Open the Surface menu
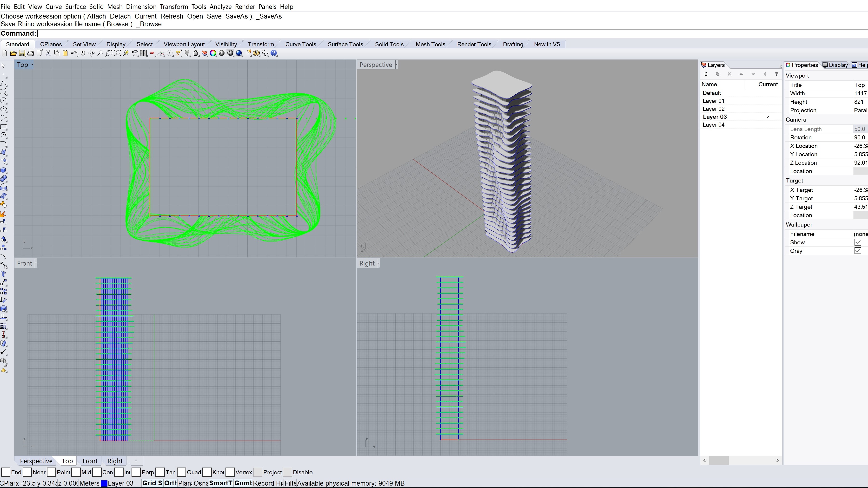868x488 pixels. (75, 7)
